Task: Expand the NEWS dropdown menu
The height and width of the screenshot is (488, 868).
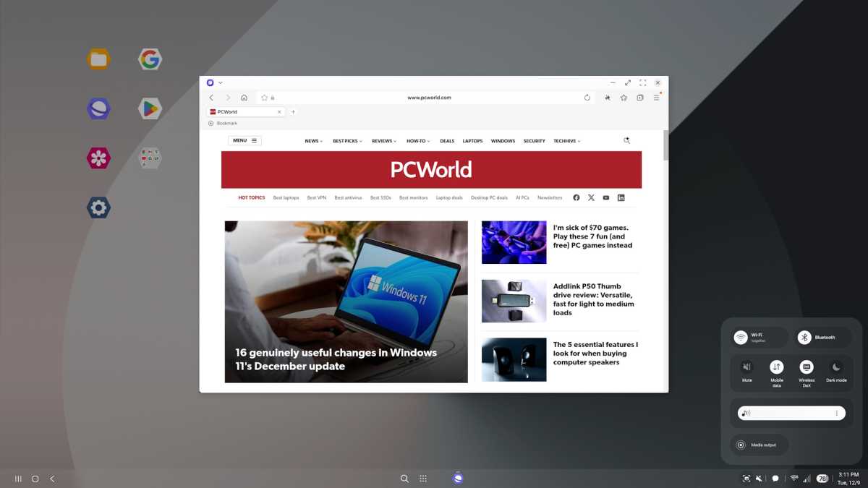Action: pyautogui.click(x=314, y=141)
